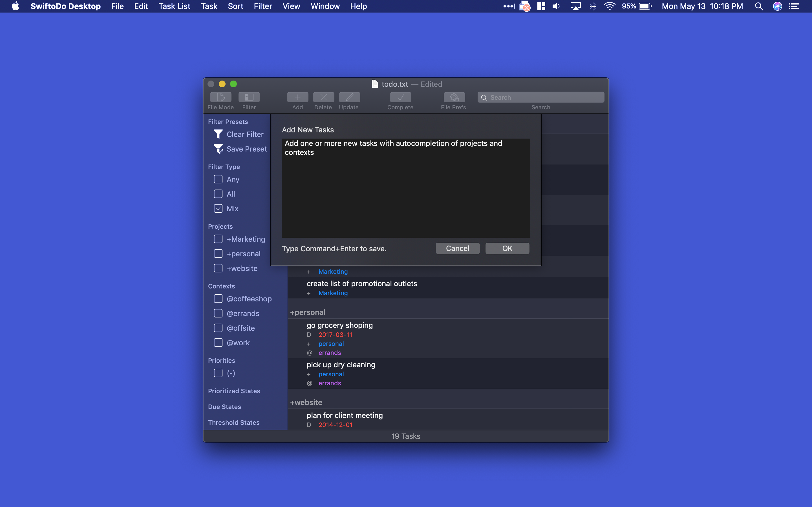Enable the Any filter type checkbox

(x=218, y=179)
